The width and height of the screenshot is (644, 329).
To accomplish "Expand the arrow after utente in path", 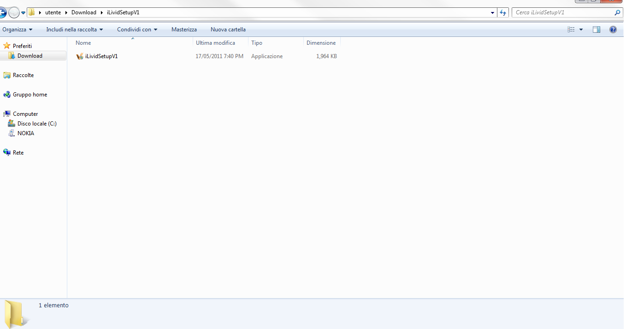I will coord(66,12).
